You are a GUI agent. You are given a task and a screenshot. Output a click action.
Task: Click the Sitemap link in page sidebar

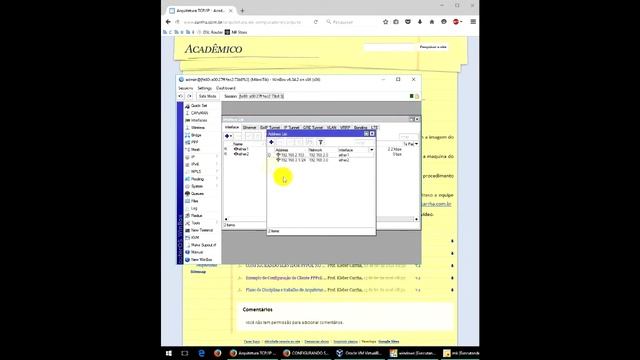click(198, 272)
